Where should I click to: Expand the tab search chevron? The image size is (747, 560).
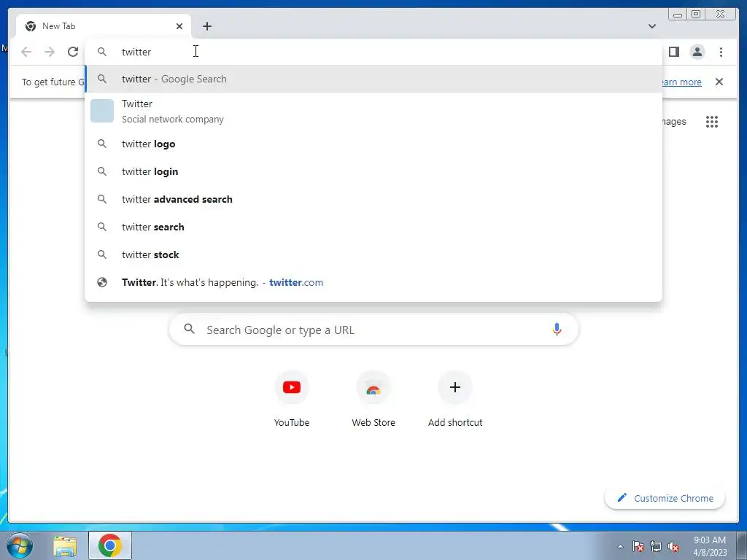pos(652,26)
